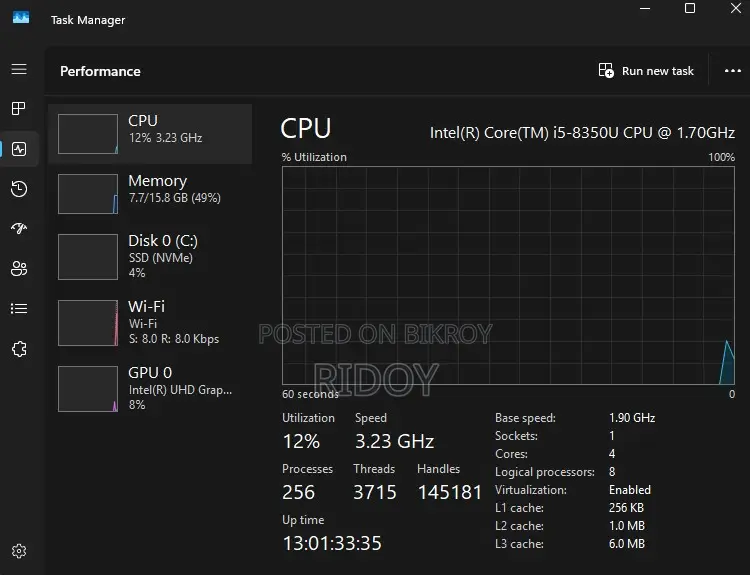Click the Memory mini graph thumbnail
750x575 pixels.
[88, 194]
